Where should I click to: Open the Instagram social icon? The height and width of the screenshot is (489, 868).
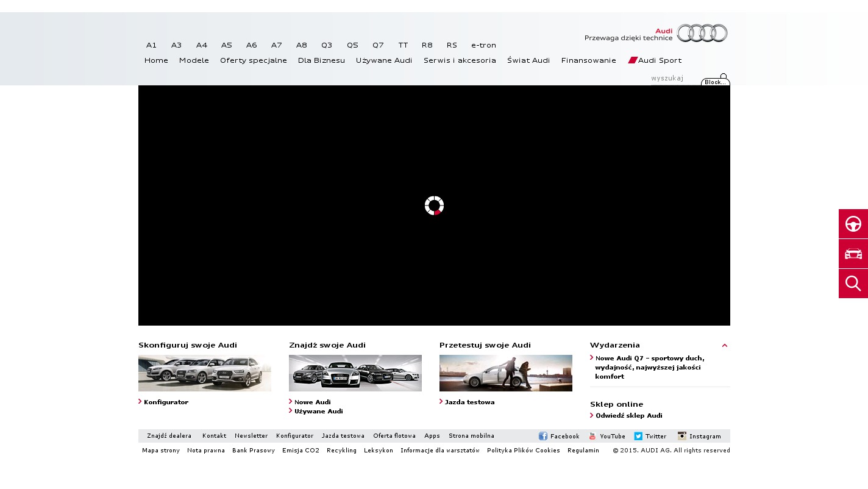click(x=682, y=436)
